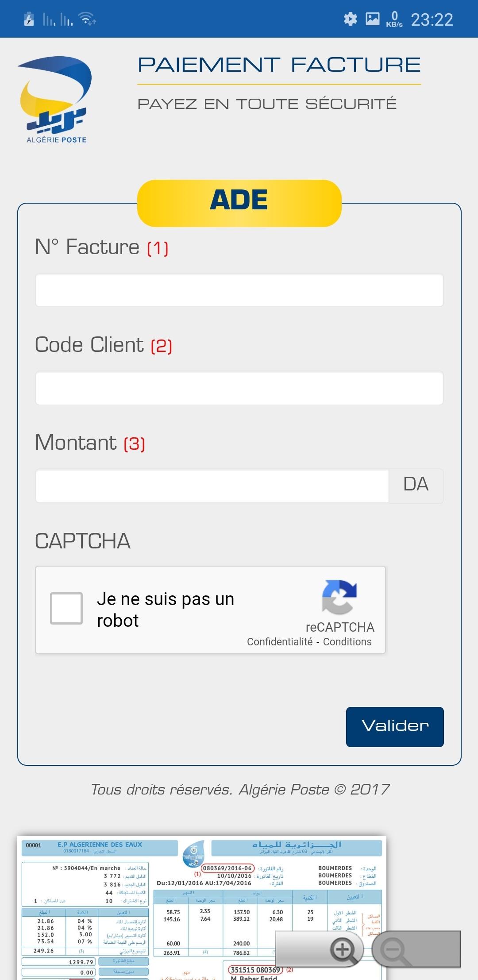Open the reCAPTCHA Conditions link

coord(347,642)
